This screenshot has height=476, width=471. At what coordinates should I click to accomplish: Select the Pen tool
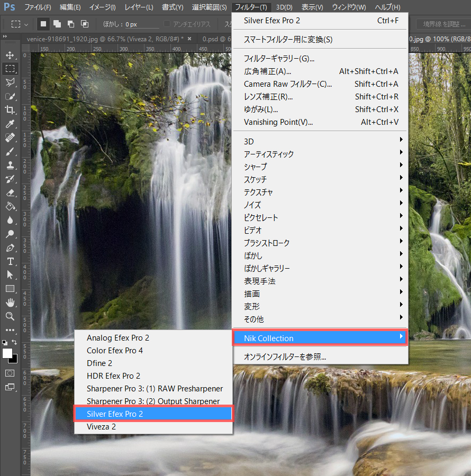10,248
